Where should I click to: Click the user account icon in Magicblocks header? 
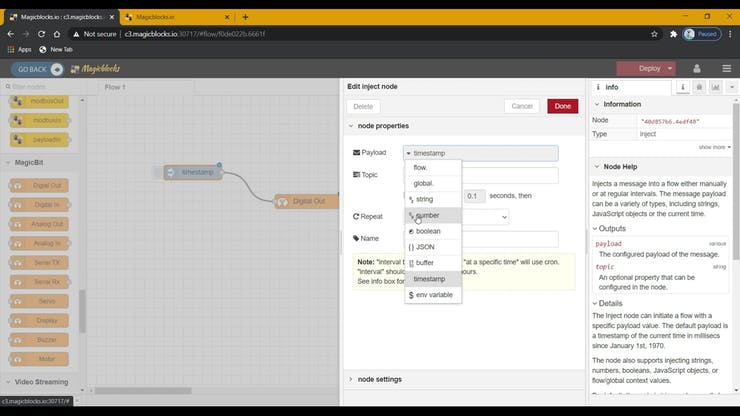[697, 68]
